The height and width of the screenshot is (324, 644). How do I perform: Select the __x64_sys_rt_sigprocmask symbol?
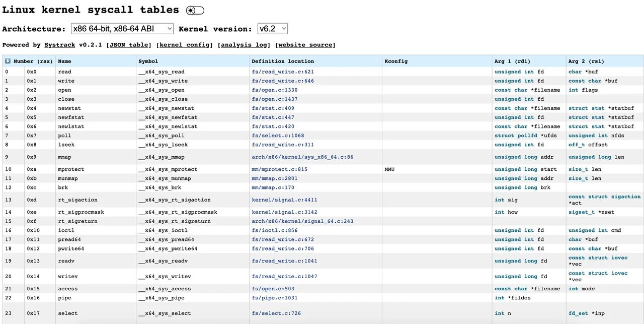click(178, 212)
